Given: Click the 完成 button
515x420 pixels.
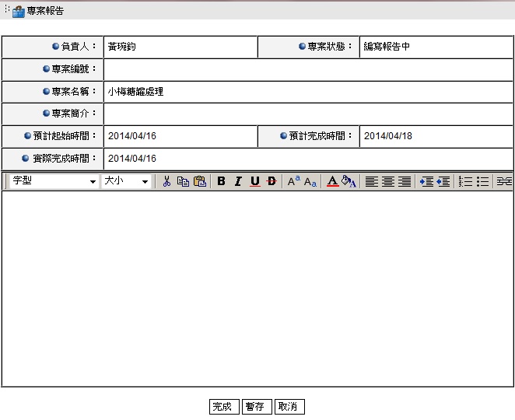Looking at the screenshot, I should [x=223, y=407].
